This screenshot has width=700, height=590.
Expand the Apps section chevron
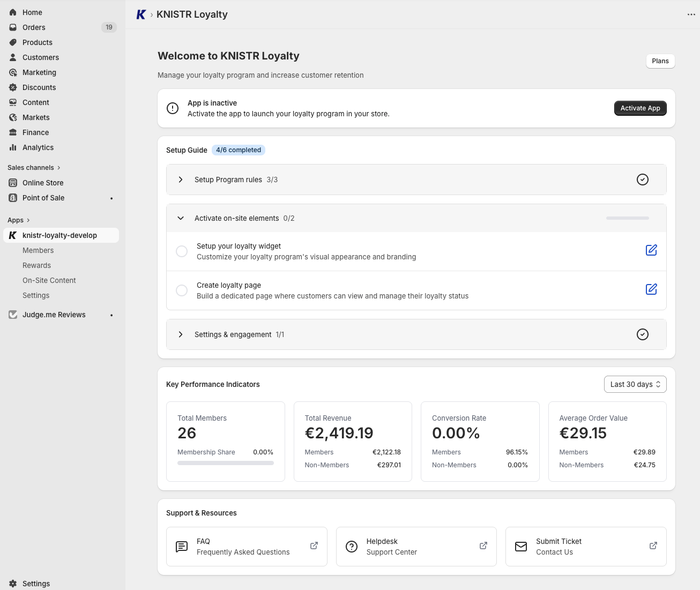28,220
